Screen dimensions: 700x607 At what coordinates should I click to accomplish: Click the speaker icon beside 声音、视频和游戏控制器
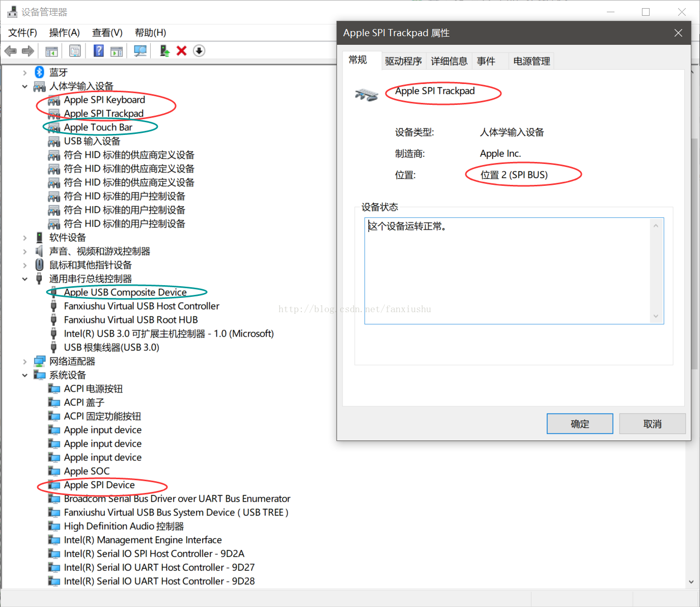pyautogui.click(x=39, y=251)
